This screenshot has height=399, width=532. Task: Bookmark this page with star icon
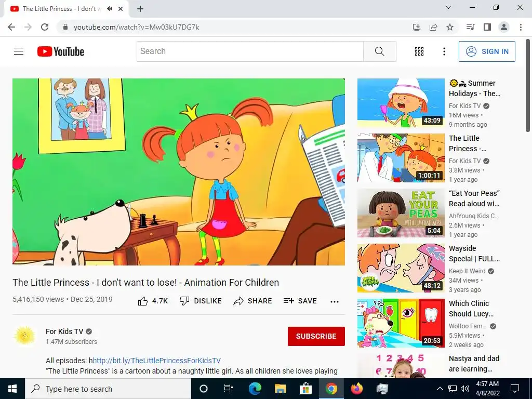(x=450, y=27)
